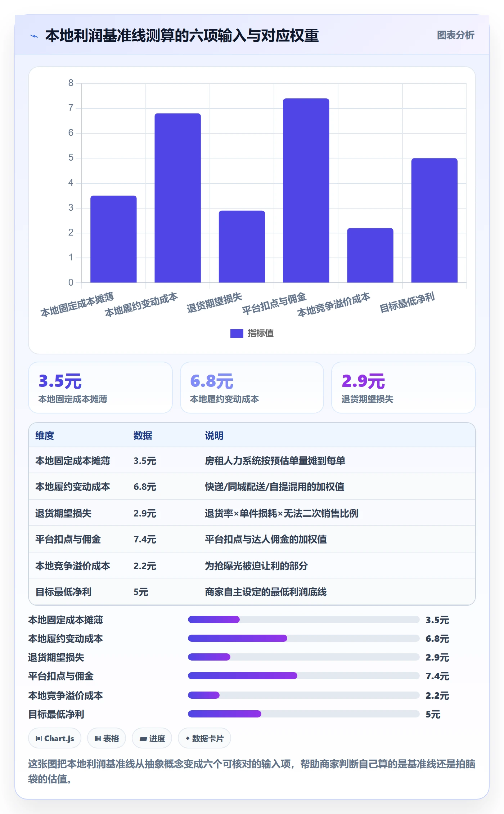Select the 表格 tag

pyautogui.click(x=107, y=738)
